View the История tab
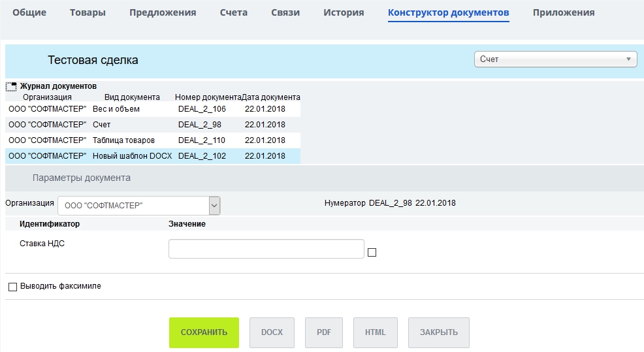This screenshot has height=352, width=644. (344, 12)
